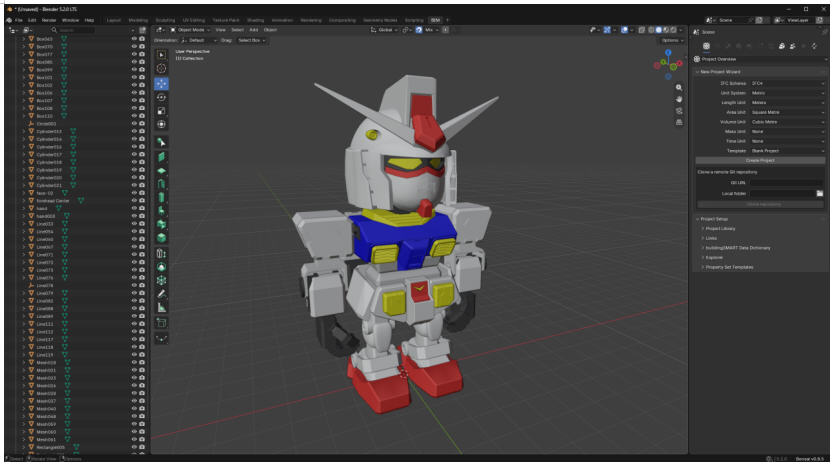Open the Options button in viewport header
Viewport: 834px width, 467px height.
pos(672,40)
